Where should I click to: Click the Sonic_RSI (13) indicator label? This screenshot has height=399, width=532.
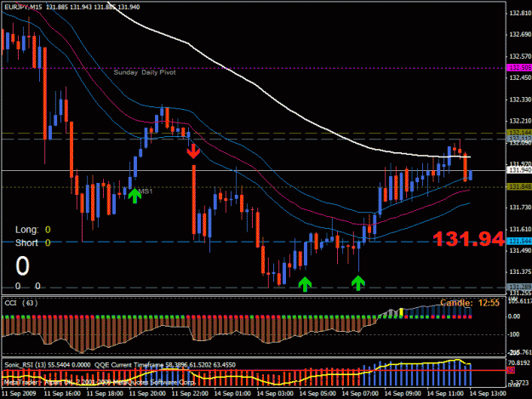48,365
